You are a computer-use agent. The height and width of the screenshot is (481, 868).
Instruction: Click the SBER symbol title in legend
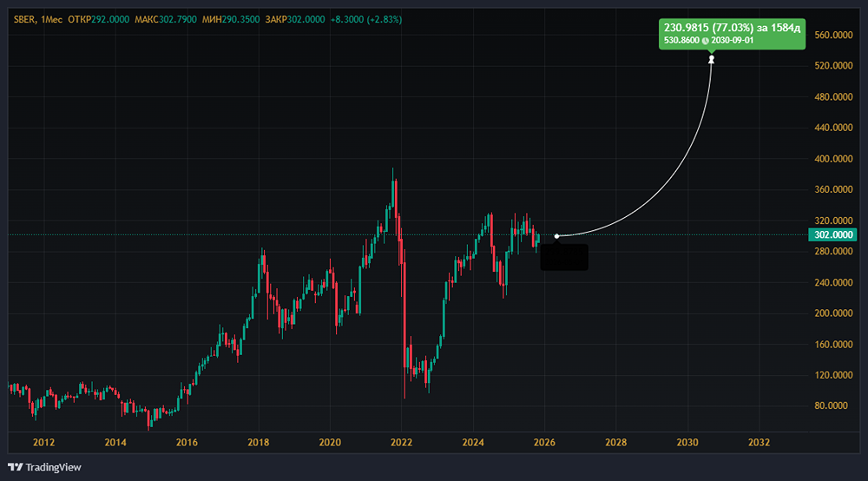point(24,19)
